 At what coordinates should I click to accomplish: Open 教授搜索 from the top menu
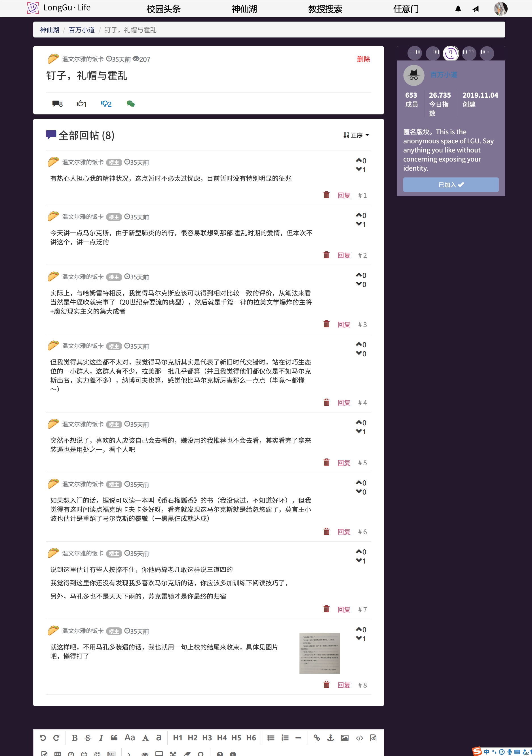(325, 9)
